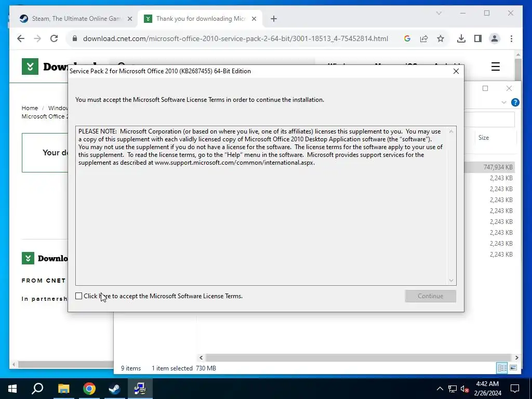View site info via the lock icon
This screenshot has width=532, height=399.
pyautogui.click(x=75, y=38)
